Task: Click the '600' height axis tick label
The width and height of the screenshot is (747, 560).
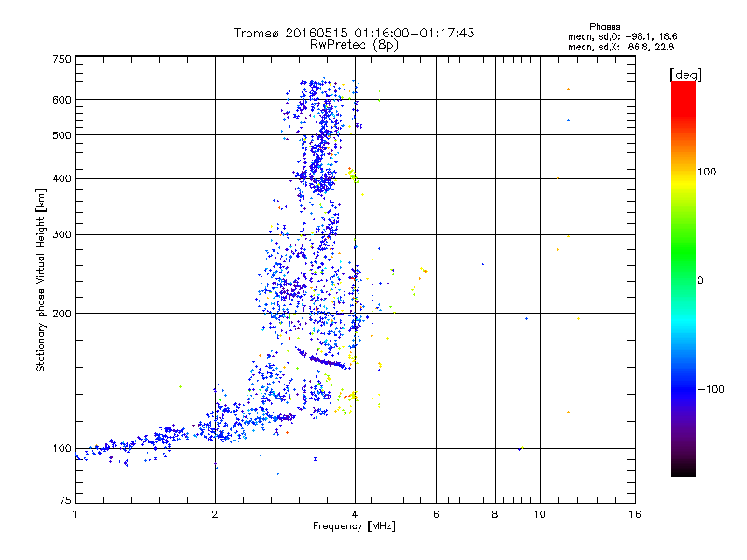Action: click(62, 100)
